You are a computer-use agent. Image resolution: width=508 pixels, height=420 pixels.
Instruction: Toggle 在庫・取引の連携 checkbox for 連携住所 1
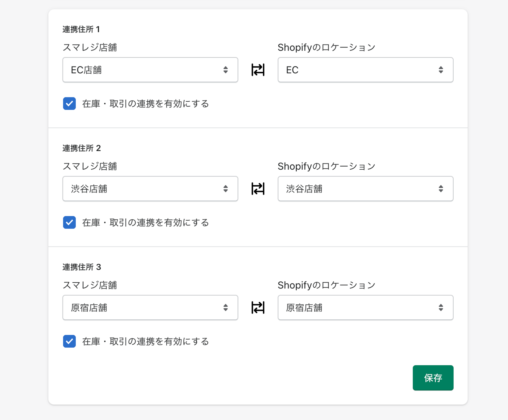pyautogui.click(x=69, y=104)
